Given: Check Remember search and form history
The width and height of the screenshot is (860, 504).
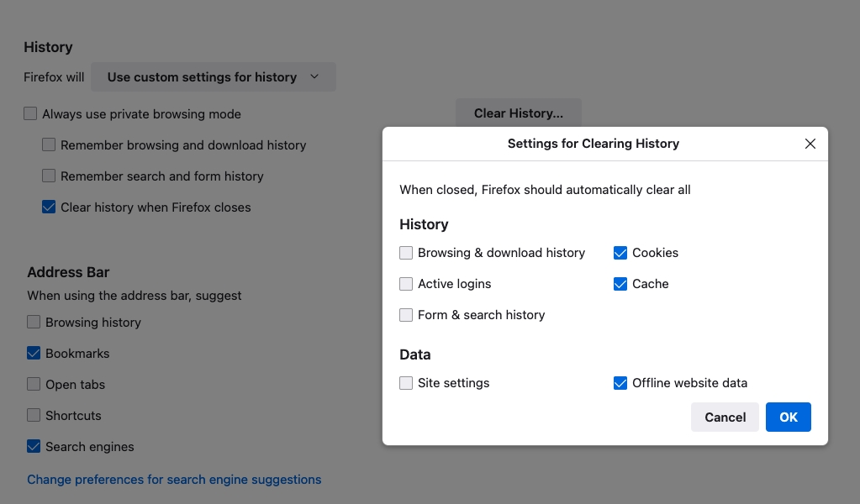Looking at the screenshot, I should [x=50, y=176].
